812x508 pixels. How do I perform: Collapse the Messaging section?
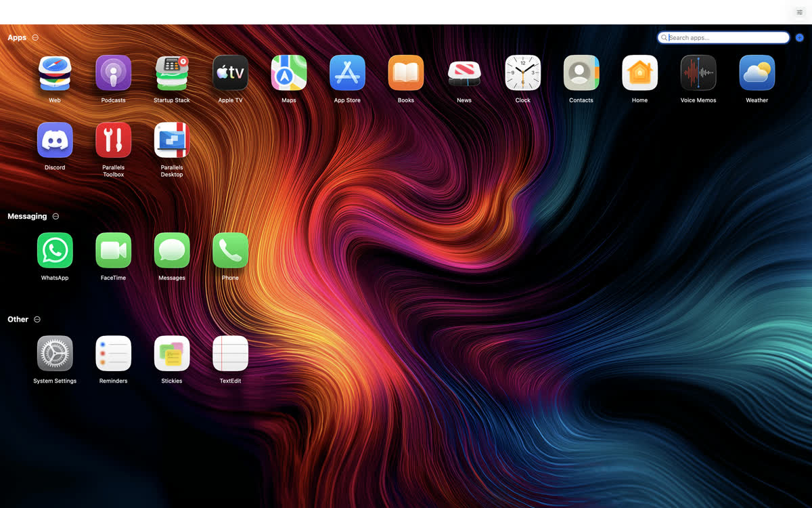(55, 217)
